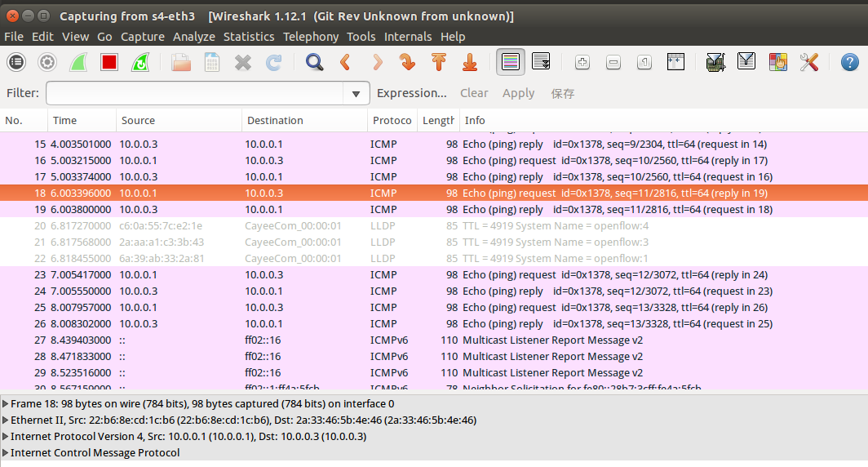The image size is (868, 467).
Task: Open the Statistics menu
Action: pos(249,37)
